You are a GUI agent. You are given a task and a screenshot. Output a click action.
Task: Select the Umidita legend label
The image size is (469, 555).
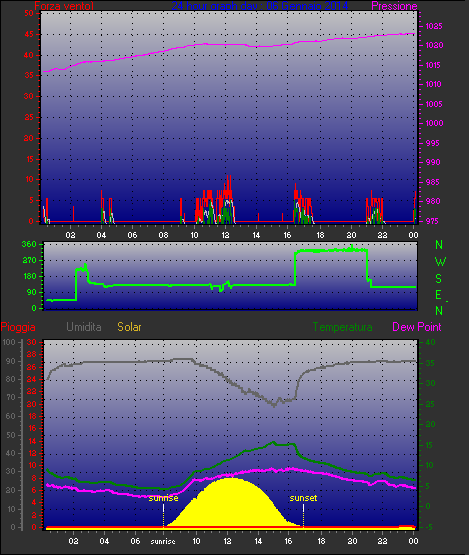click(84, 327)
